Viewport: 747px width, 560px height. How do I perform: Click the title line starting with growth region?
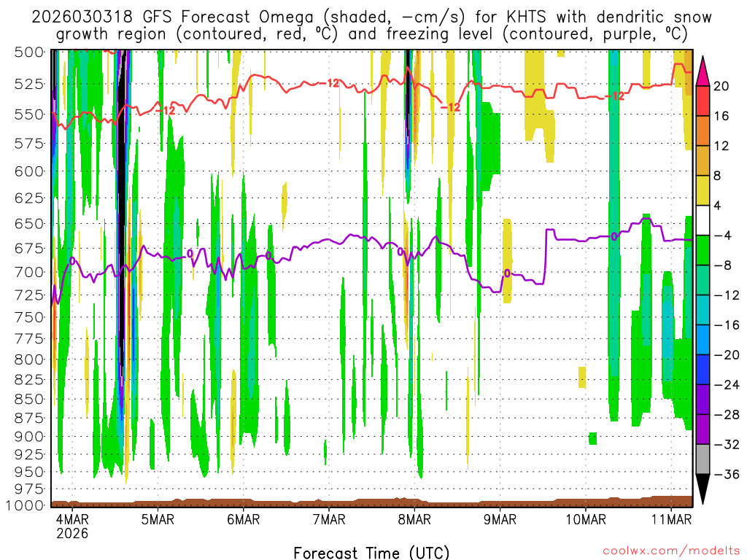[x=371, y=34]
